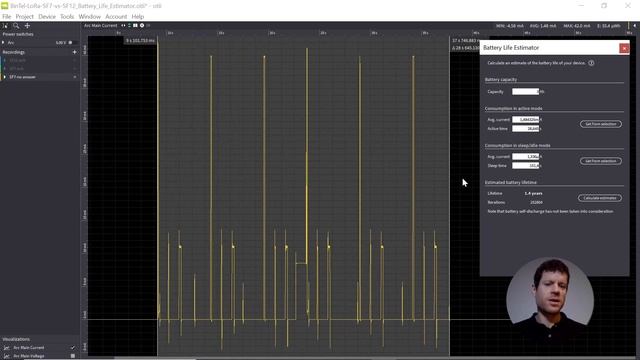Click the Recordings panel header
Screen dimensions: 640x360
click(13, 52)
